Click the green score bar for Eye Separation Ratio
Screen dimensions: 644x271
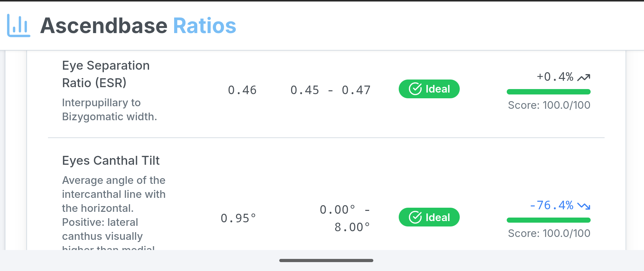(548, 92)
